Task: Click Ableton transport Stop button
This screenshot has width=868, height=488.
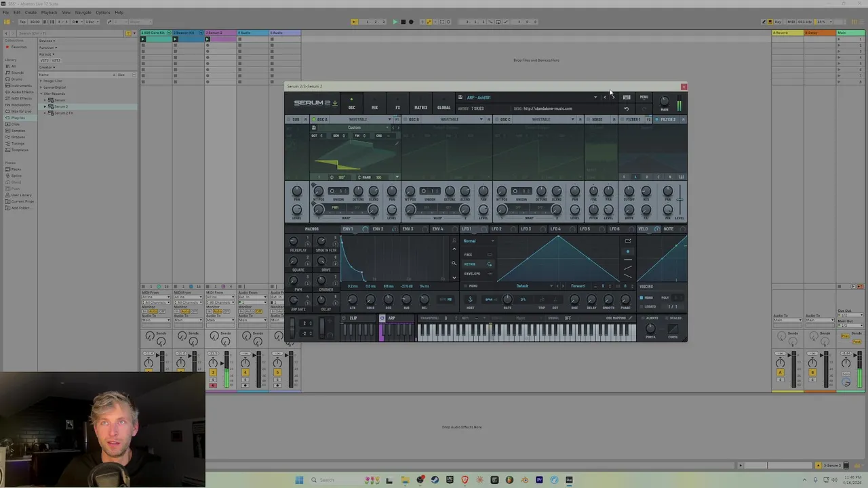Action: tap(403, 22)
